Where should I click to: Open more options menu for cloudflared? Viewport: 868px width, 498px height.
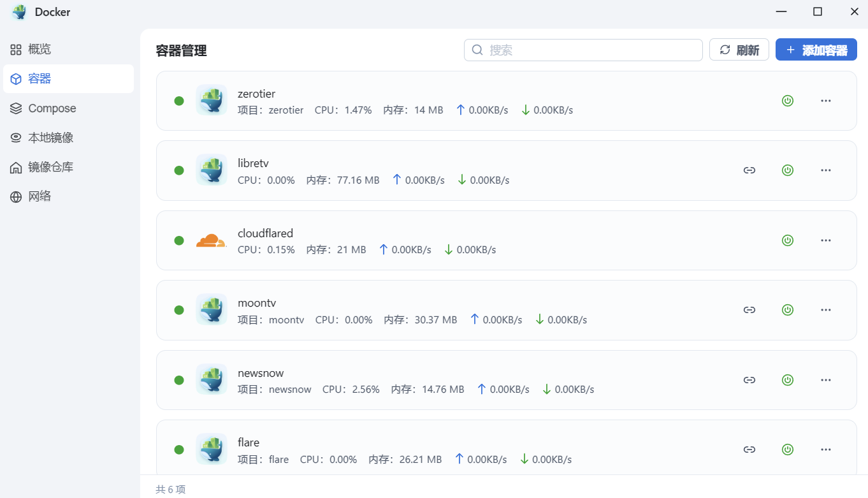[x=826, y=240]
